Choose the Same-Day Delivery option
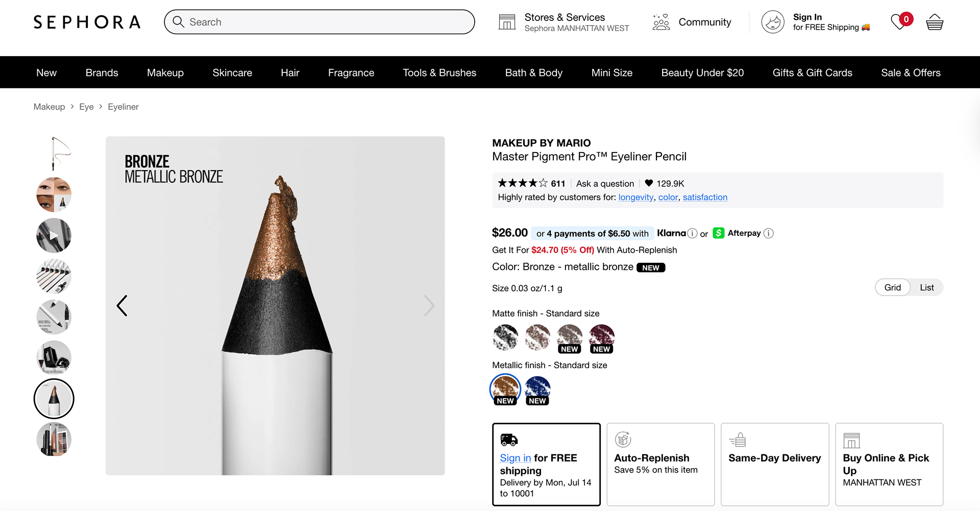The width and height of the screenshot is (980, 511). 774,464
